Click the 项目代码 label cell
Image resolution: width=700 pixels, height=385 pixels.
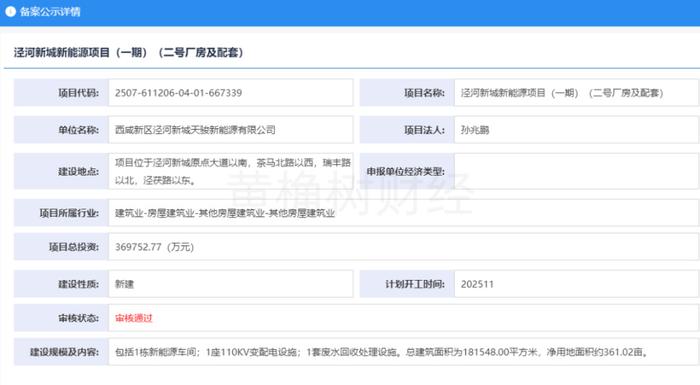click(61, 93)
